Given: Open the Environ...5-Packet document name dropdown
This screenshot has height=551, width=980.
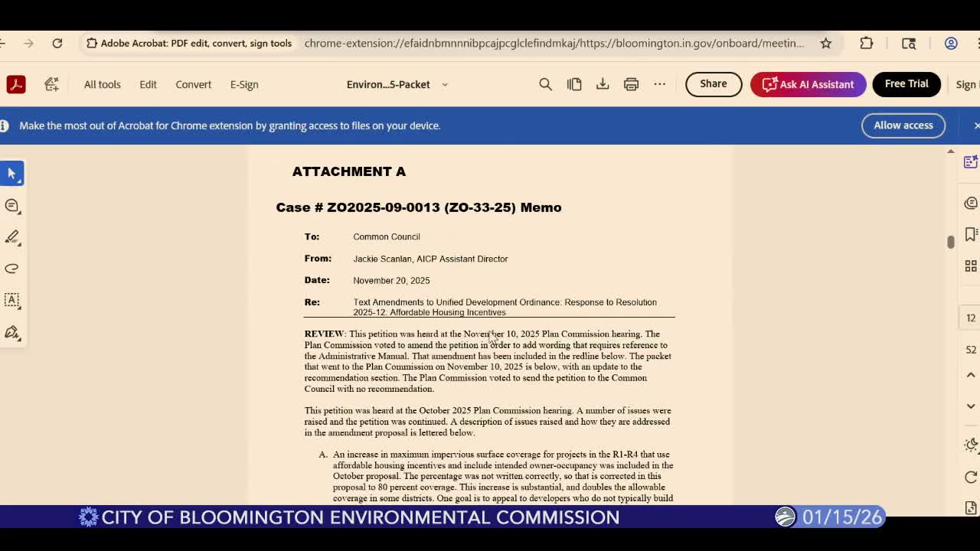Looking at the screenshot, I should coord(445,85).
